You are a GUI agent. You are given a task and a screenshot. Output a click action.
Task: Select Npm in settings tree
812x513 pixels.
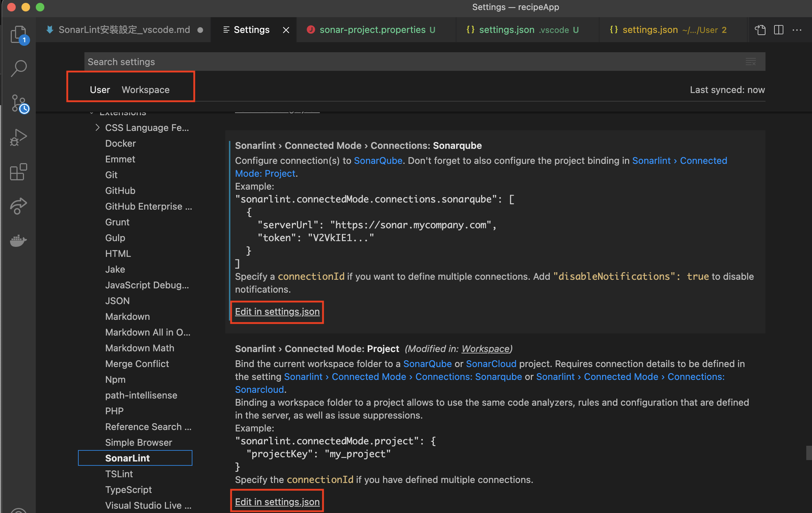point(115,380)
